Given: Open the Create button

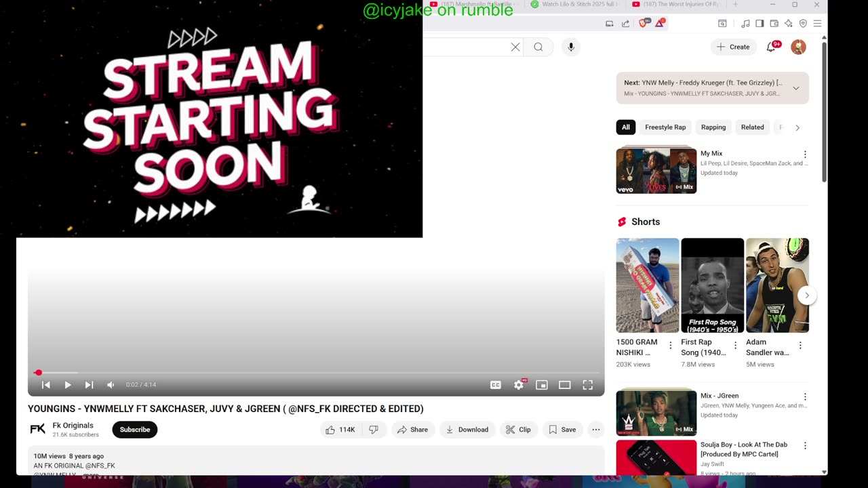Looking at the screenshot, I should click(734, 47).
